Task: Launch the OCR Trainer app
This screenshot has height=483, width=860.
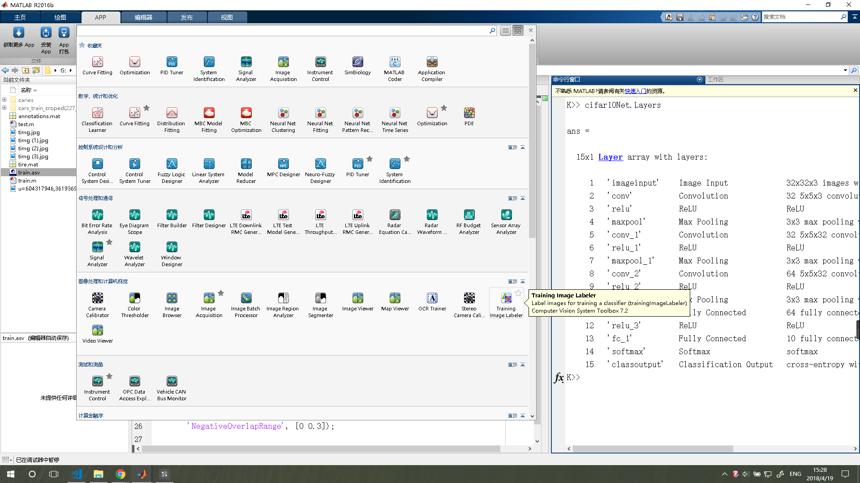Action: tap(432, 302)
